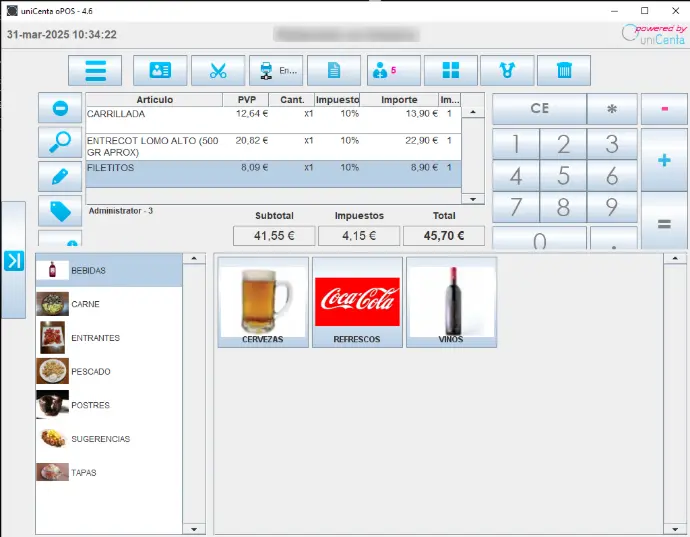The width and height of the screenshot is (690, 537).
Task: Click the four-squares layout icon
Action: click(450, 71)
